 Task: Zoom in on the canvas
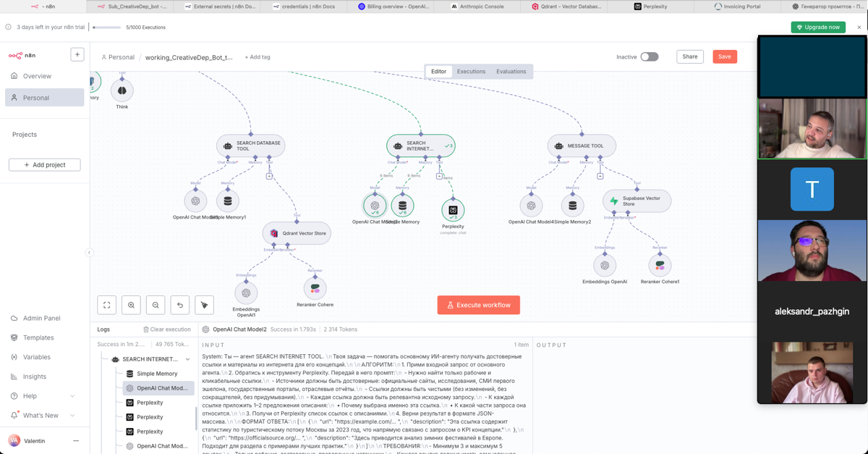pos(131,305)
